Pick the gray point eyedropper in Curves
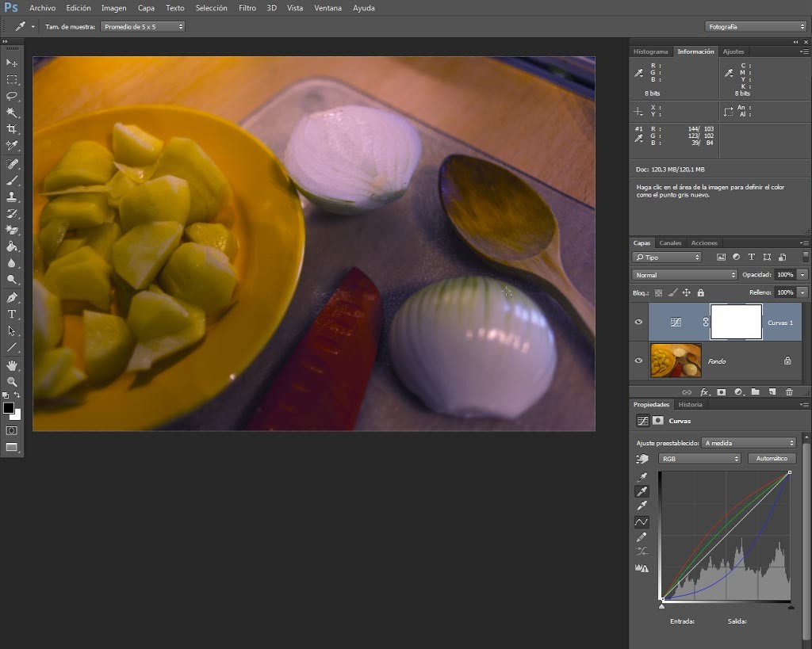The height and width of the screenshot is (649, 812). [x=642, y=491]
